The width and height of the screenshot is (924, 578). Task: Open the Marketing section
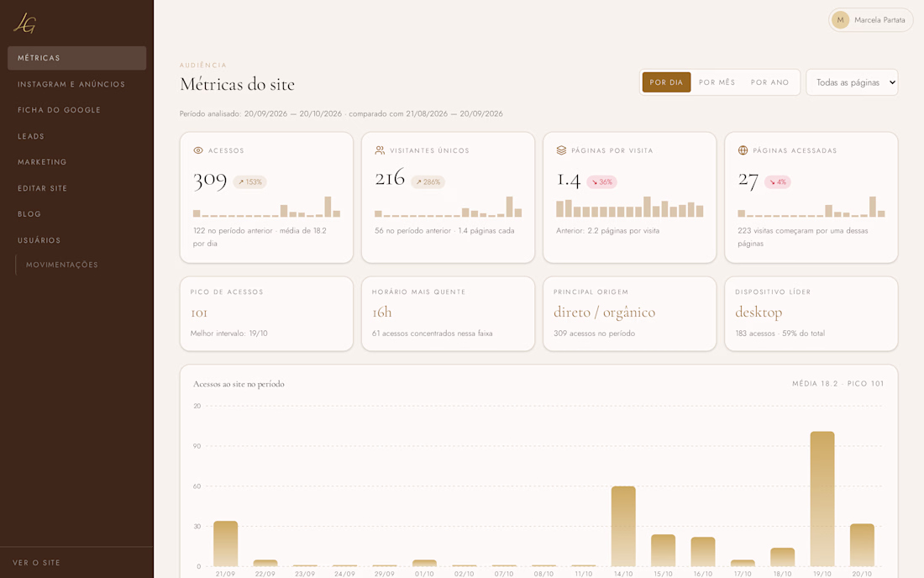click(77, 162)
